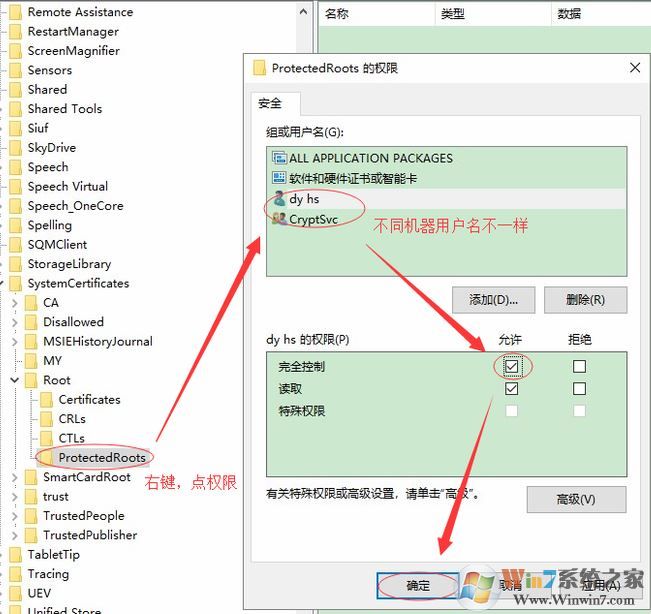This screenshot has width=651, height=614.
Task: Expand the CA key
Action: click(15, 303)
